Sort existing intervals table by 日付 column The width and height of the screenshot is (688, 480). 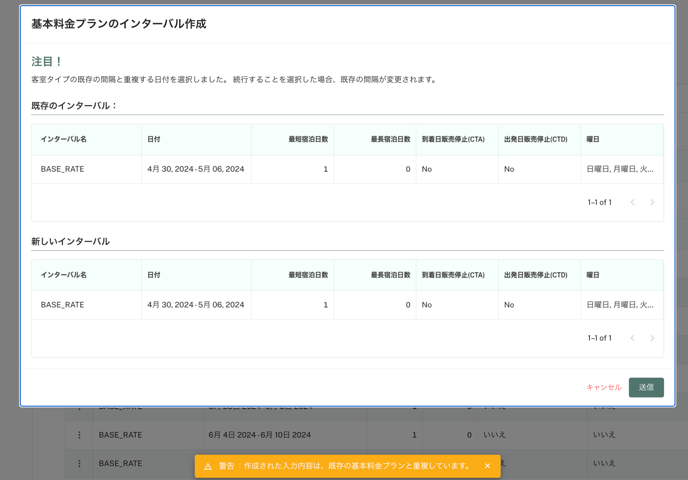(154, 139)
